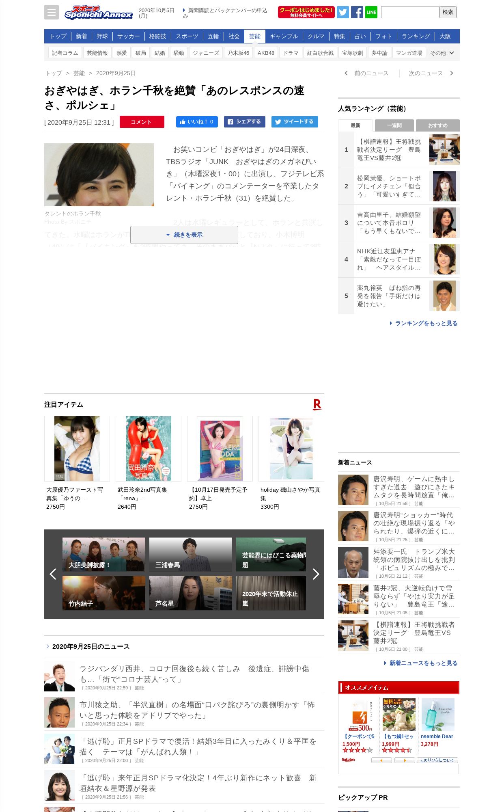504x812 pixels.
Task: Open the LINE icon in header
Action: (371, 12)
